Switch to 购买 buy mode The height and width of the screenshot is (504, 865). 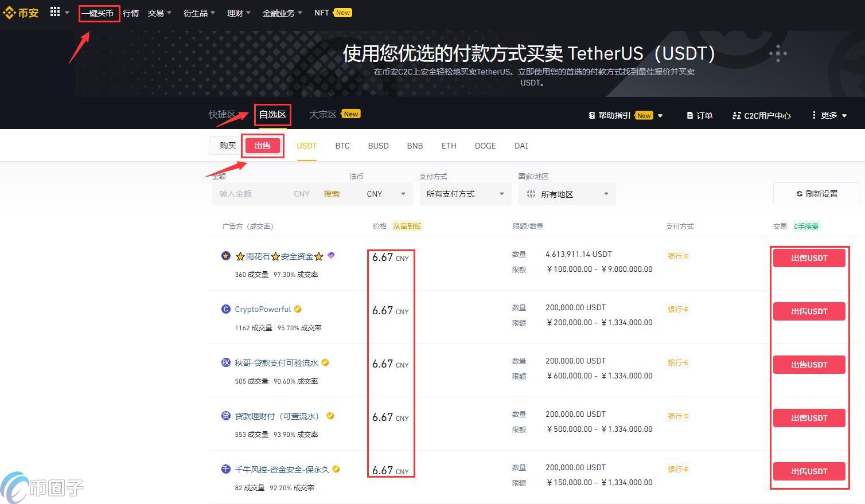(x=228, y=146)
